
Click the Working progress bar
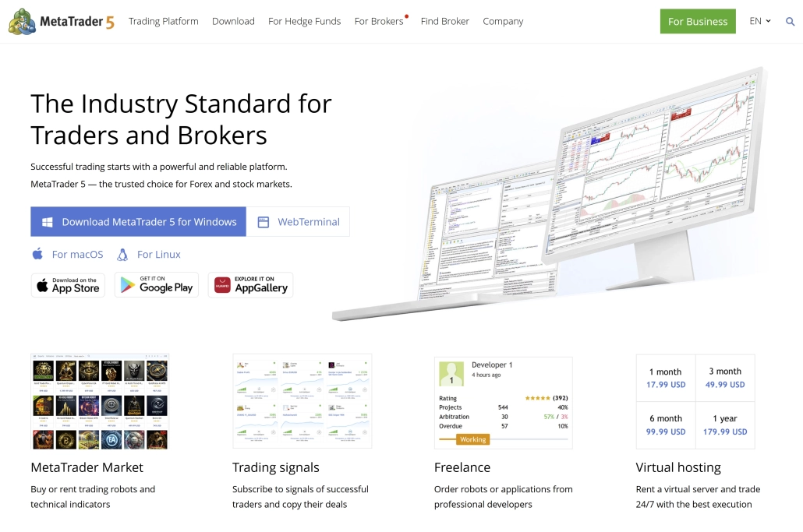coord(473,439)
